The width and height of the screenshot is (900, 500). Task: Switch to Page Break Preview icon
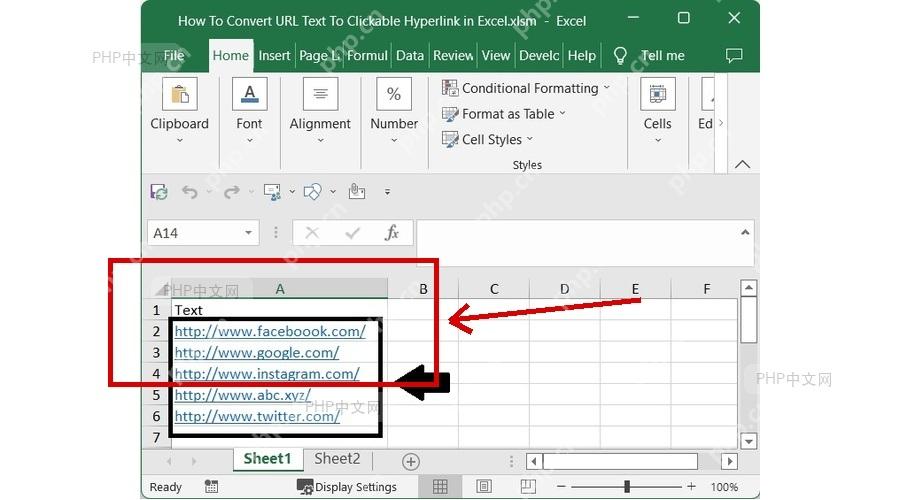[527, 487]
